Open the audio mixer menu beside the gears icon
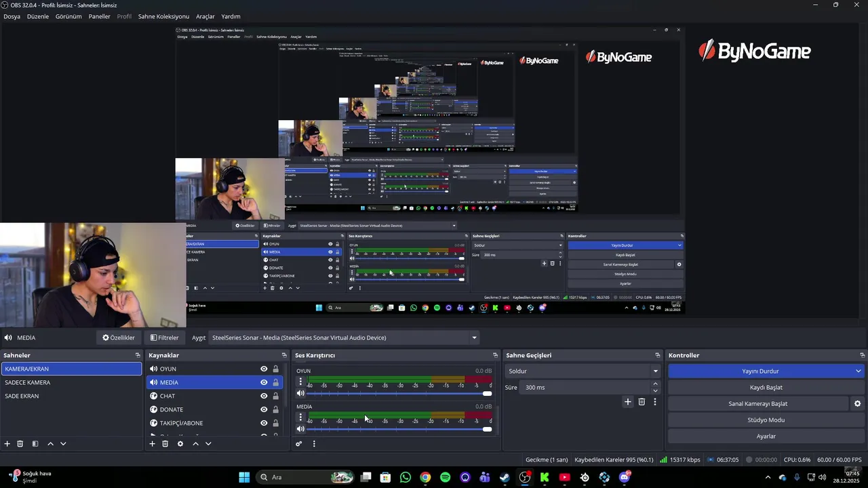868x488 pixels. [314, 444]
